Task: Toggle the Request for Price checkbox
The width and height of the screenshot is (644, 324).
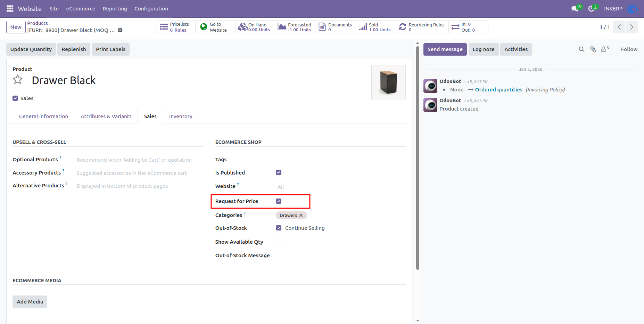Action: tap(279, 201)
